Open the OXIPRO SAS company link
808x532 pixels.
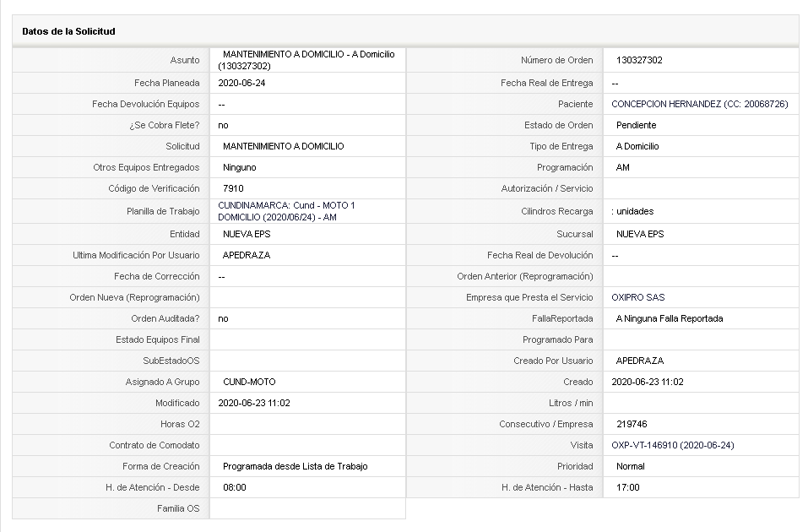(638, 297)
